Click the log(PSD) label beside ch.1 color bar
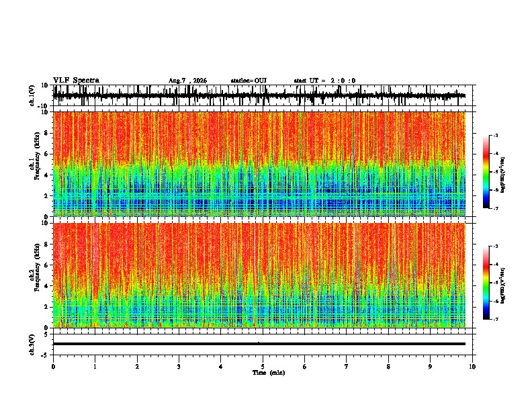This screenshot has width=532, height=411. click(503, 175)
